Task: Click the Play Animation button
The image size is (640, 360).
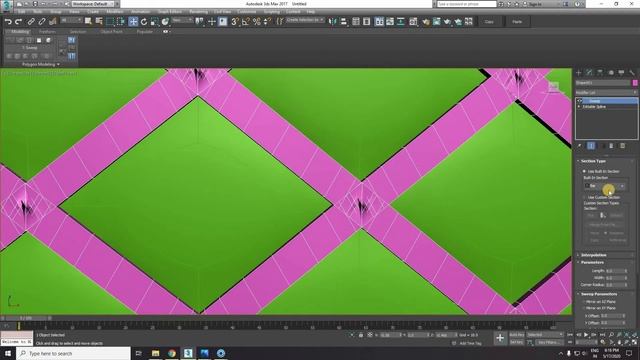Action: click(586, 335)
